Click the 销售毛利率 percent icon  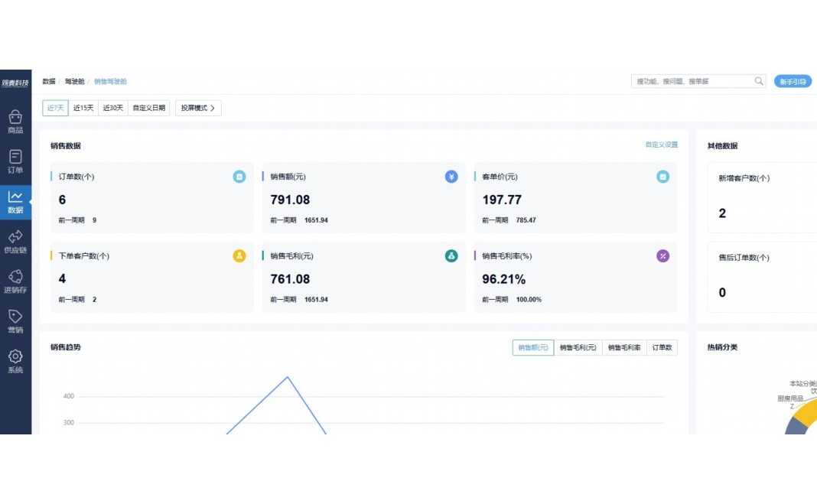tap(662, 255)
